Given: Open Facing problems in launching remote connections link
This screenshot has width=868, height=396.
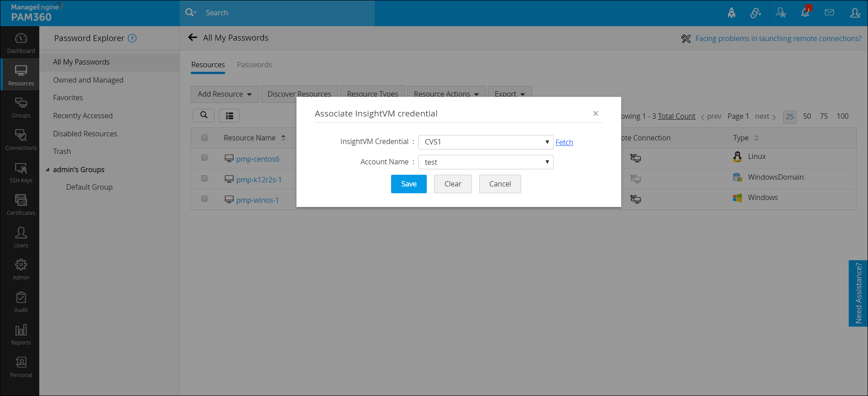Looking at the screenshot, I should (778, 38).
